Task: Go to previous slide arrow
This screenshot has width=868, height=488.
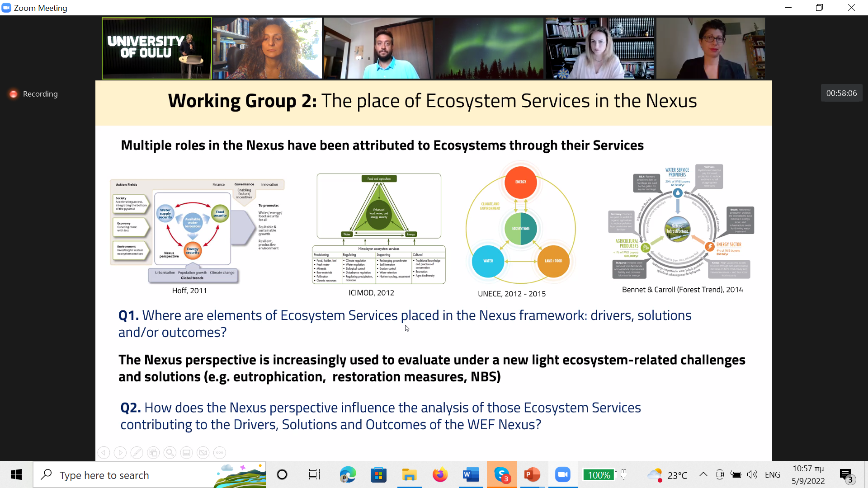Action: point(104,452)
